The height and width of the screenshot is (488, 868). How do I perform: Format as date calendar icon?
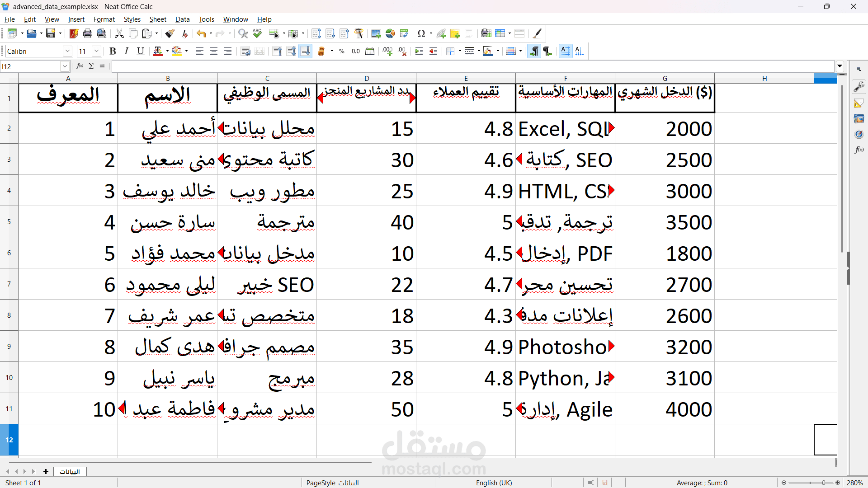[x=370, y=51]
